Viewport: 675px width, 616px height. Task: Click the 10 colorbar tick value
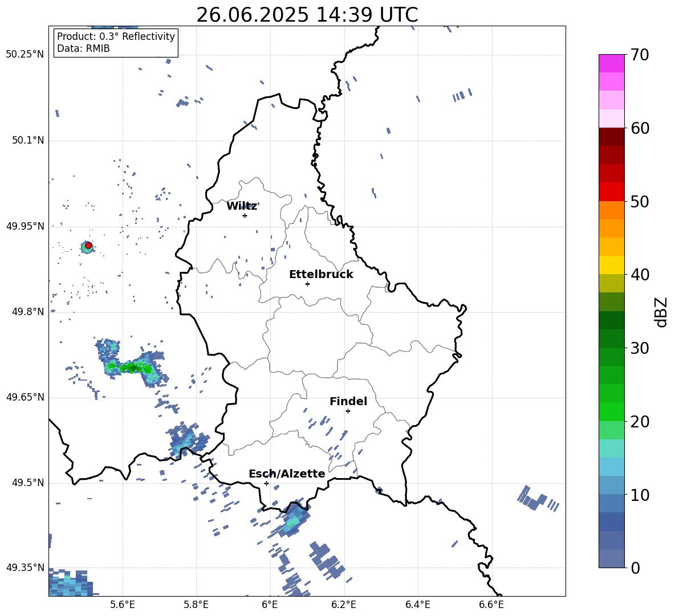pyautogui.click(x=640, y=495)
